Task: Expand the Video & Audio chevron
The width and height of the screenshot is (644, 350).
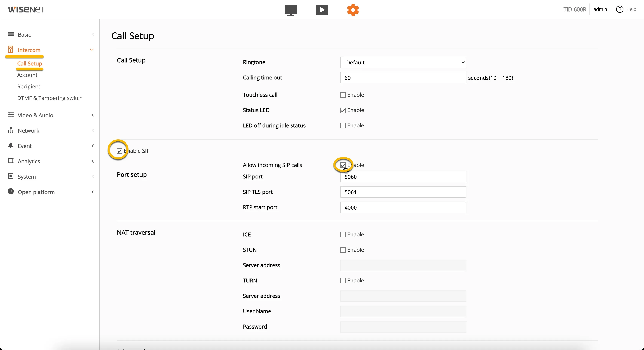Action: pos(93,115)
